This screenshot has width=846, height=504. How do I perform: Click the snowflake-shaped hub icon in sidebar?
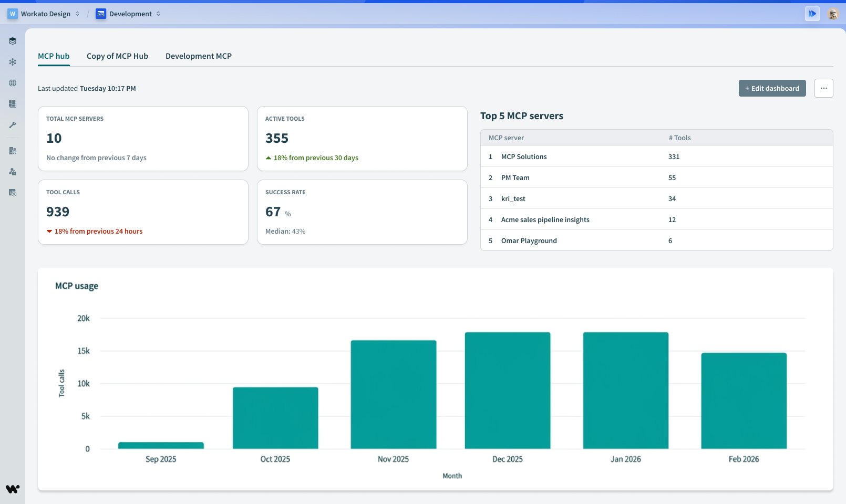tap(13, 62)
